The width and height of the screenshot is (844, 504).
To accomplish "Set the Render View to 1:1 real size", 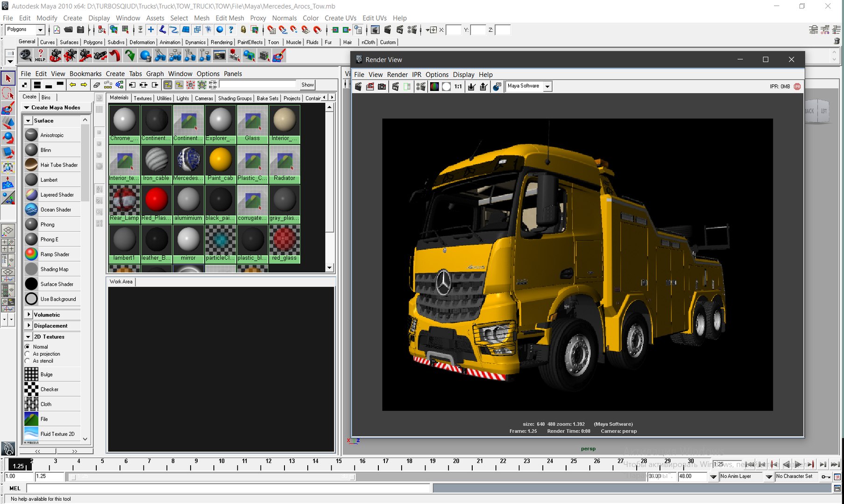I will (458, 86).
